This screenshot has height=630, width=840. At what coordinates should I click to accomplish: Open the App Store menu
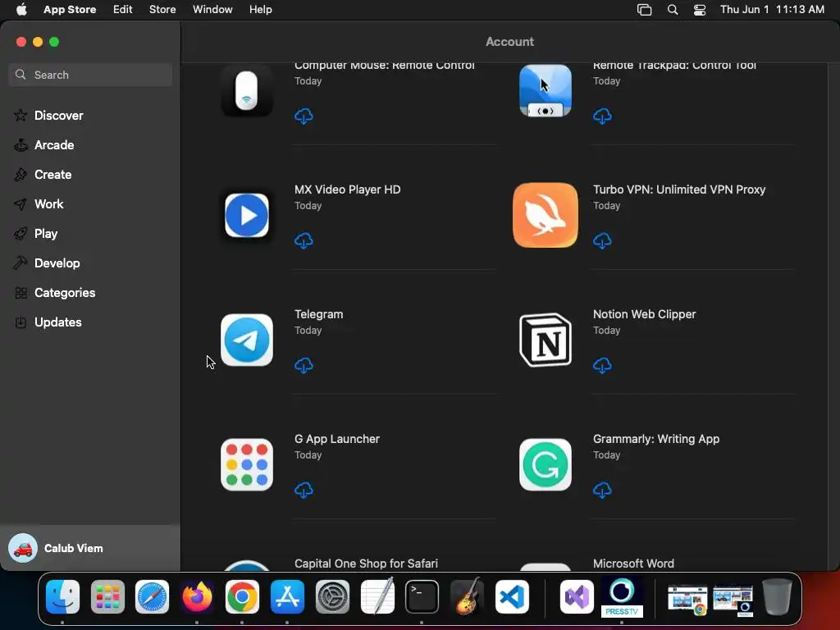[x=70, y=9]
